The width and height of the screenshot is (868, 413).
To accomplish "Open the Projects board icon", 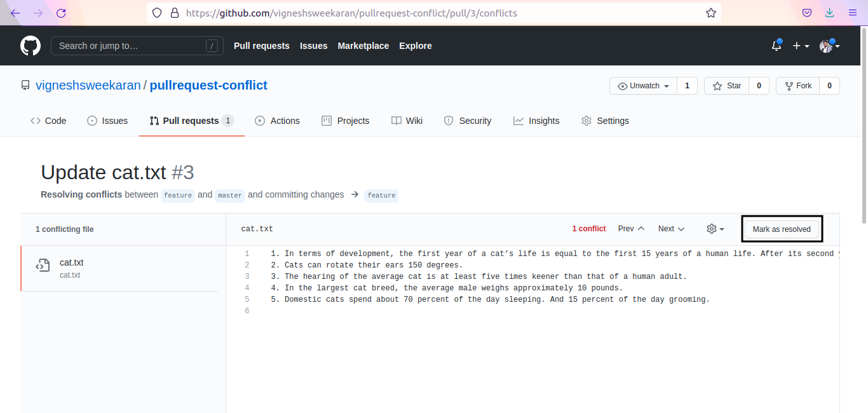I will tap(327, 120).
